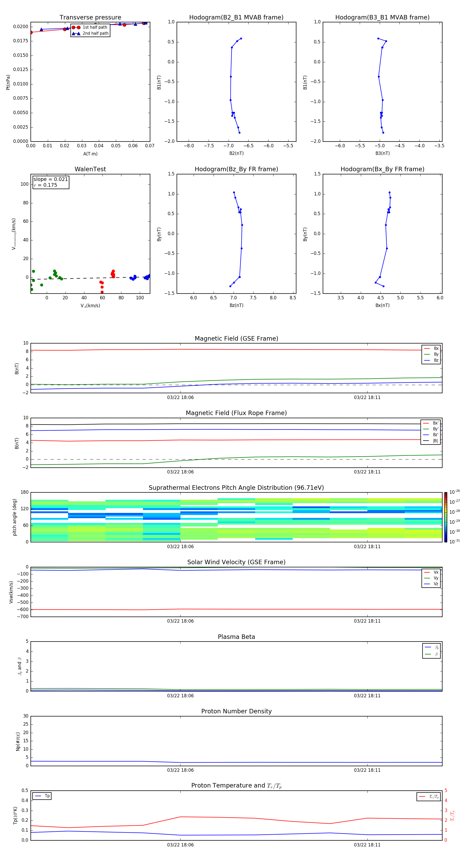Click the 'Hodogram(Bz_By FR frame)' title
Screen dimensions: 473x868
pos(236,169)
